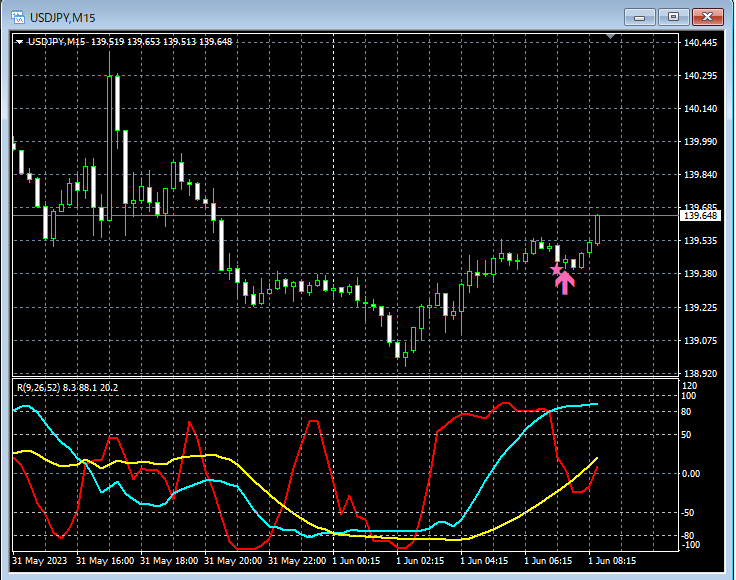Minimize the USDJPY,M15 chart window
This screenshot has height=580, width=736.
pos(639,17)
